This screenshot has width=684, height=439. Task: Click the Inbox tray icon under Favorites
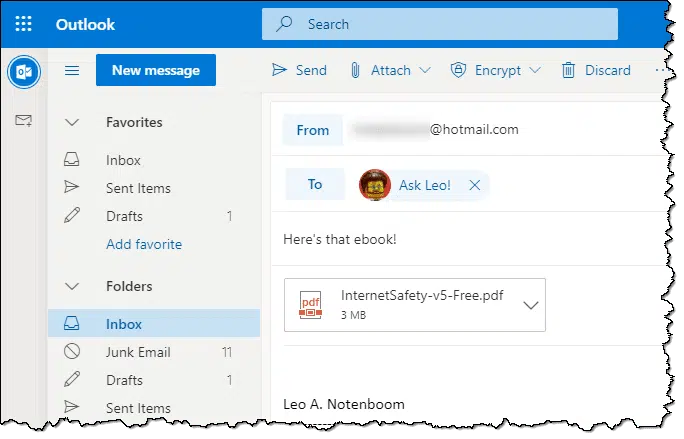[72, 159]
